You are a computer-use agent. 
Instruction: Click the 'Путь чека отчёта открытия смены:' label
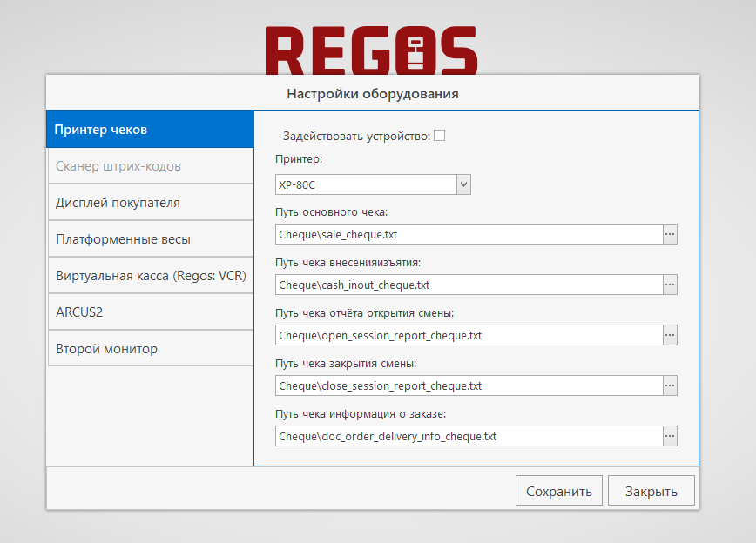[x=365, y=313]
